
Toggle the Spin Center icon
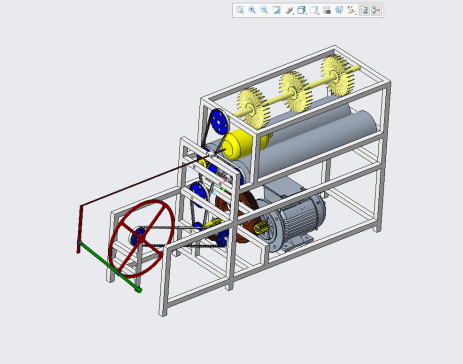point(377,10)
